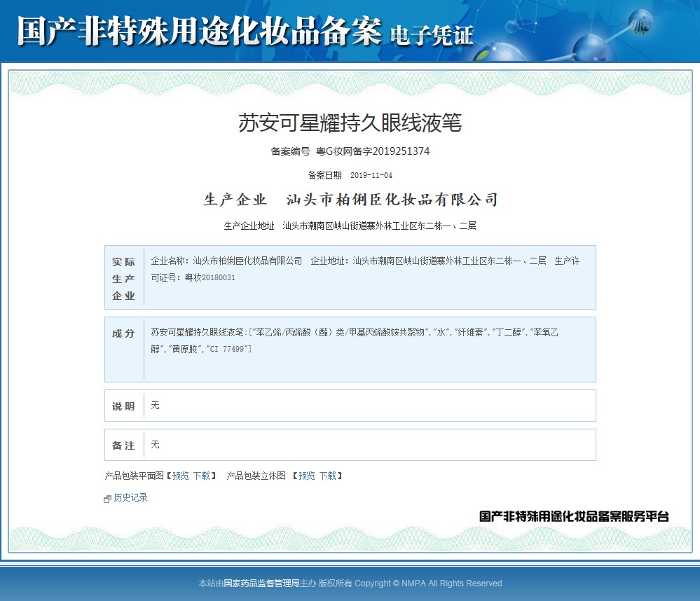
Task: Click manufacturer name 汕头市柏俐臣化妆品有限公司 heading
Action: (392, 200)
